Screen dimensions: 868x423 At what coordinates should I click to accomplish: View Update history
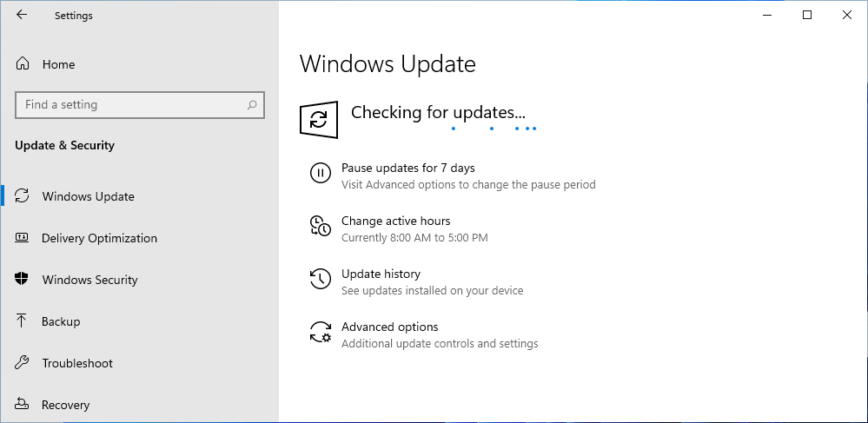(381, 274)
